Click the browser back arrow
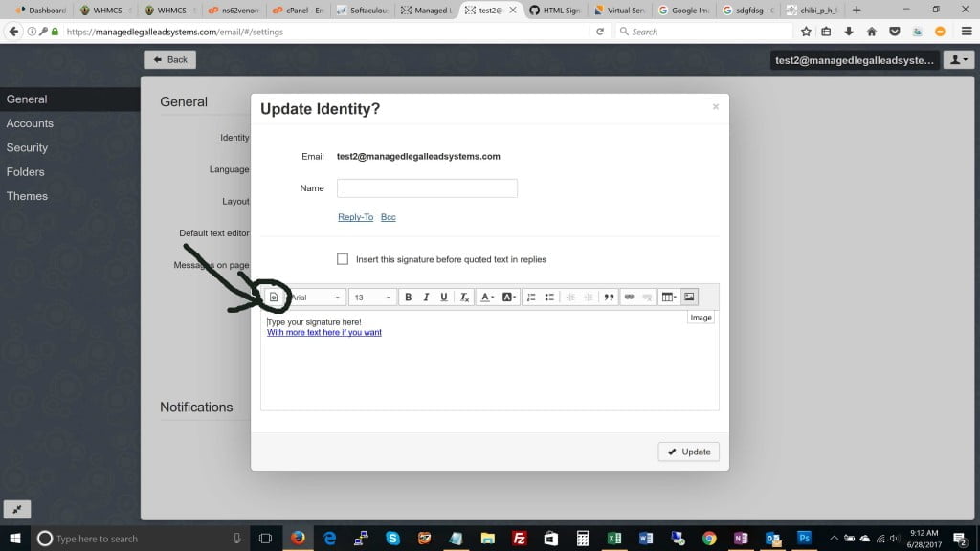This screenshot has height=551, width=980. coord(13,32)
